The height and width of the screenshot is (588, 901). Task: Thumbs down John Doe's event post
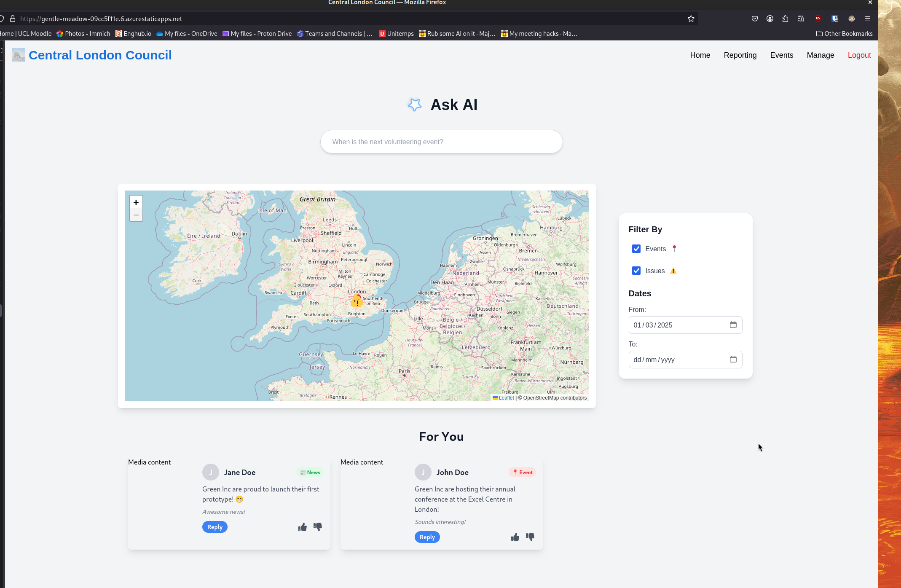[x=530, y=537]
